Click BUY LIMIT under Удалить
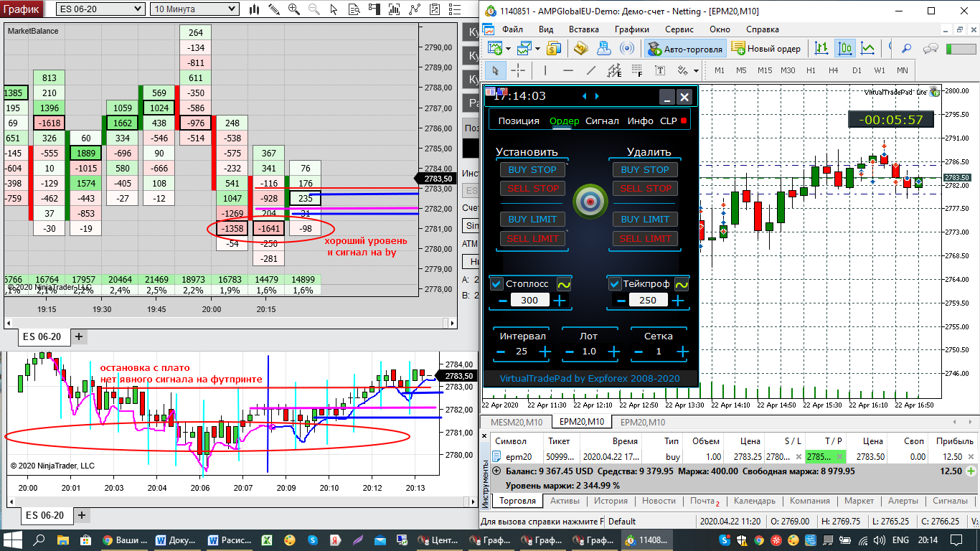 tap(645, 220)
